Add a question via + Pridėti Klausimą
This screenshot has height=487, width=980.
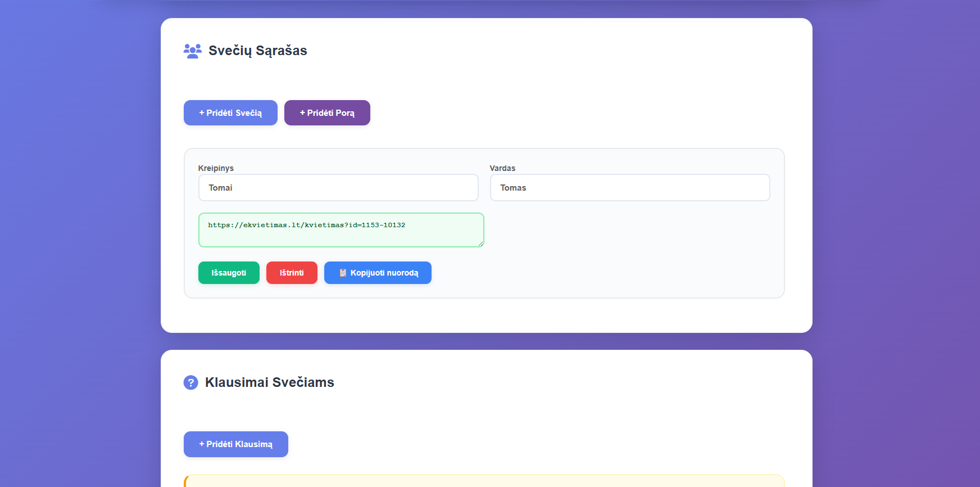[x=235, y=444]
